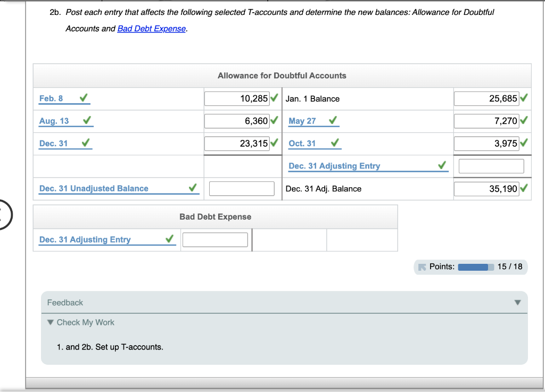The width and height of the screenshot is (545, 392).
Task: Click the 35,190 Adj. Balance field
Action: (x=486, y=188)
